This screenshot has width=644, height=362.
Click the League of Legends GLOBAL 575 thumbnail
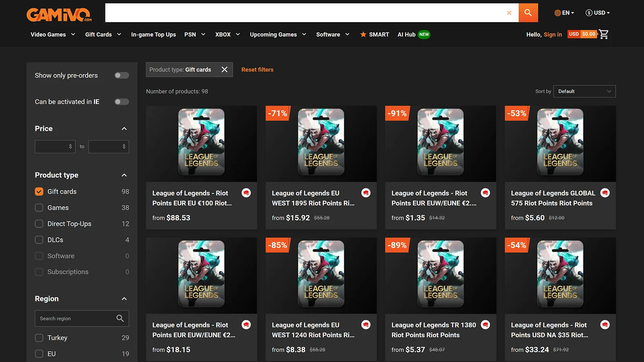[560, 143]
